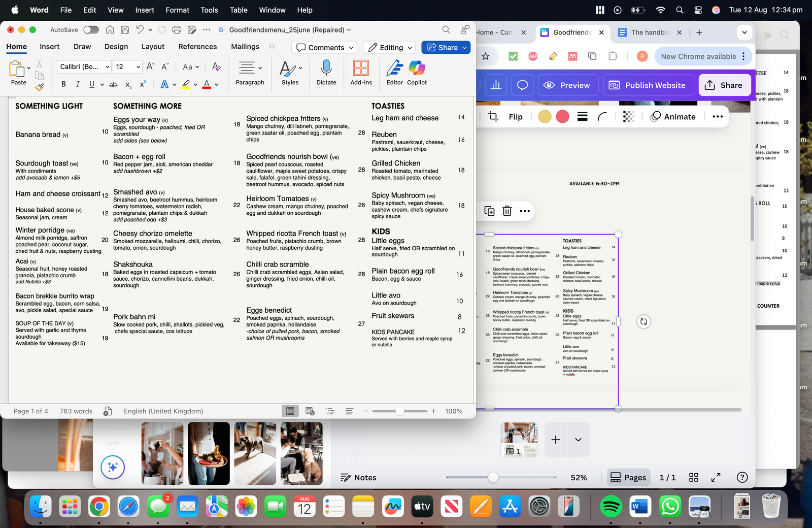This screenshot has height=528, width=812.
Task: Open line weight options in Canva toolbar
Action: pos(583,117)
